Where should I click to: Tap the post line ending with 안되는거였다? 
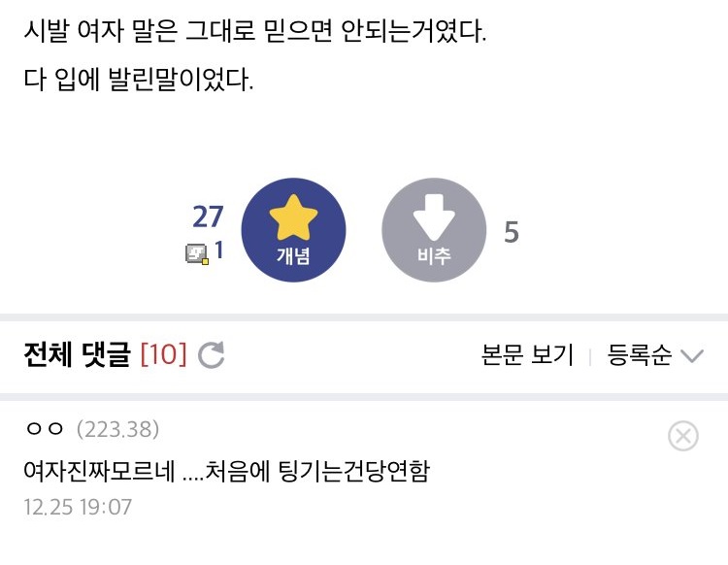(255, 35)
